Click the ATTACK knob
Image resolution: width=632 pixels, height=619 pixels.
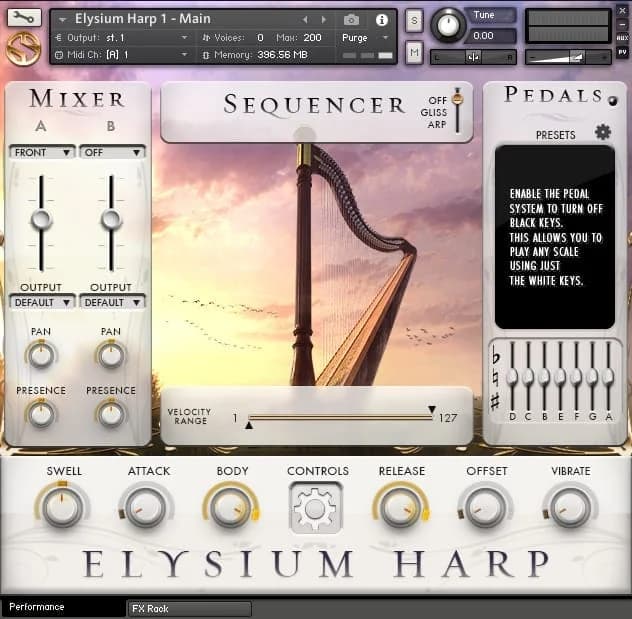[146, 508]
